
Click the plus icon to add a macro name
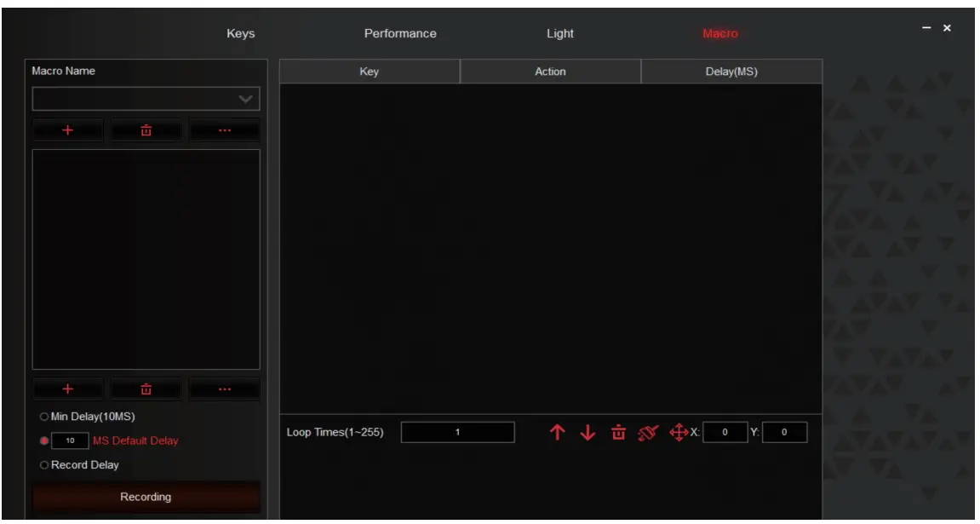click(x=68, y=129)
